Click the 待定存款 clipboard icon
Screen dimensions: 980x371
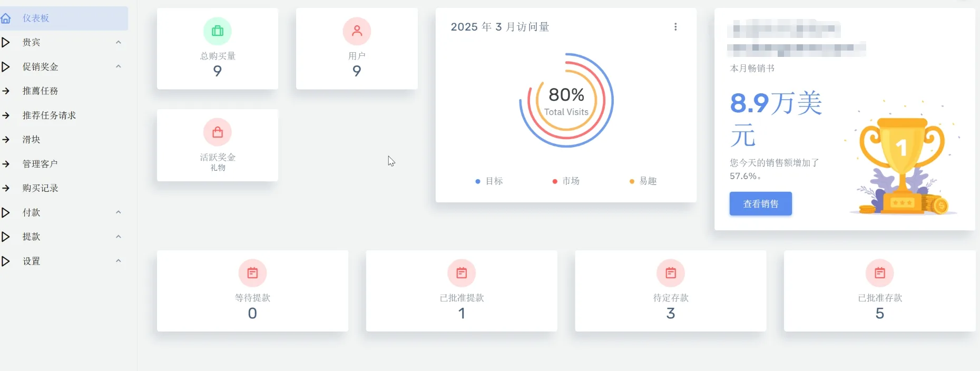[x=670, y=273]
